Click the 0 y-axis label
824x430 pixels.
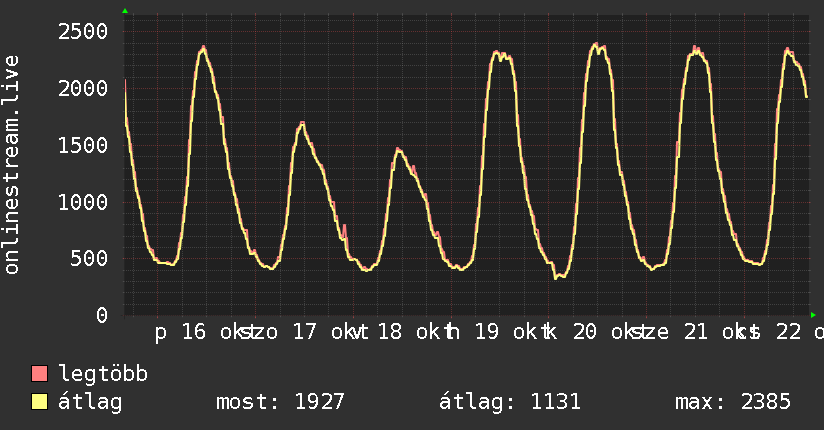point(102,315)
